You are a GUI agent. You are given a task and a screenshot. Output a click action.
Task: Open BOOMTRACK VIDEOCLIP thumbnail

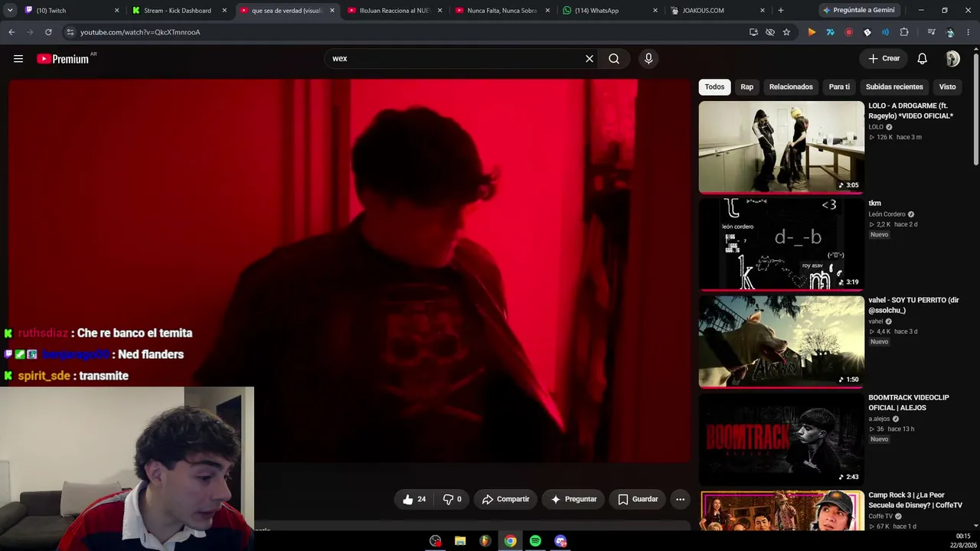(781, 439)
